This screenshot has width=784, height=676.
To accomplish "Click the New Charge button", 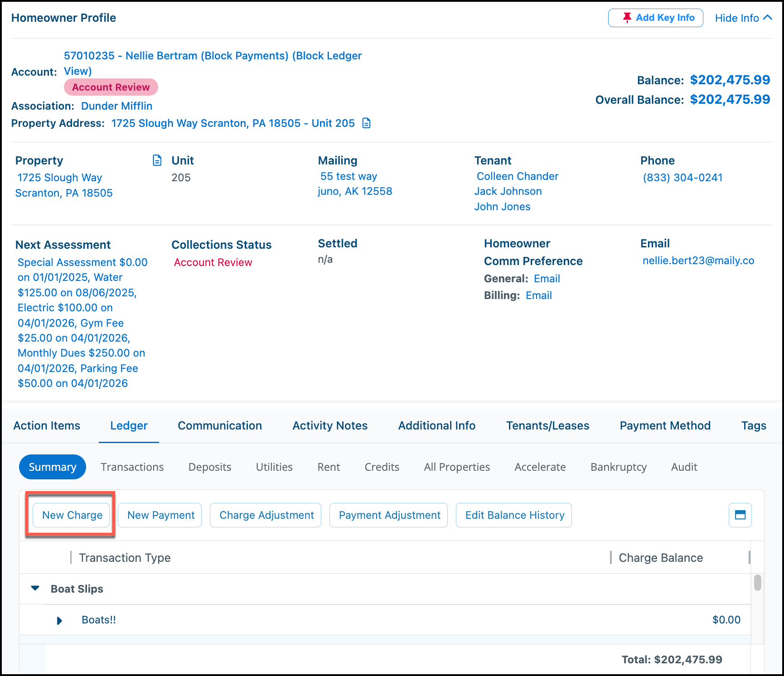I will coord(72,515).
